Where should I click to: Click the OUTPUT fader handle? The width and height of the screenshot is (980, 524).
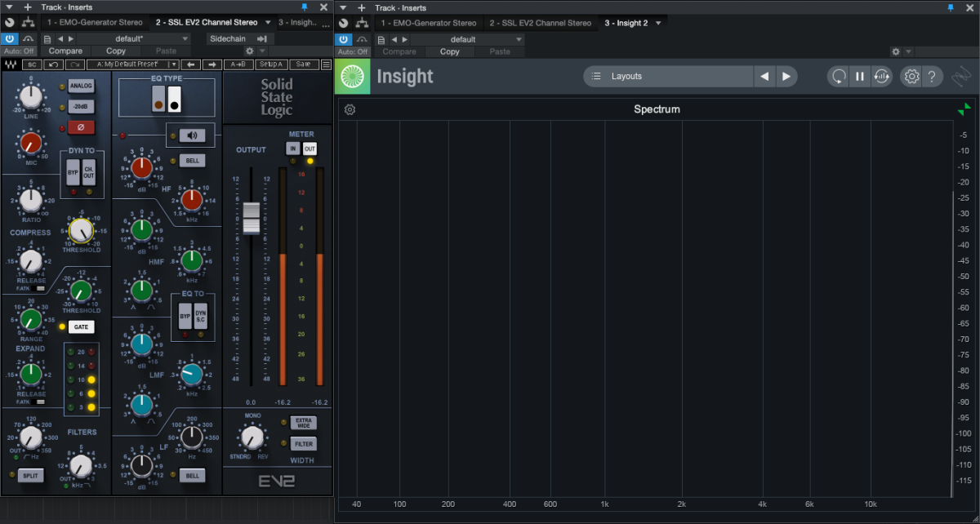click(251, 218)
